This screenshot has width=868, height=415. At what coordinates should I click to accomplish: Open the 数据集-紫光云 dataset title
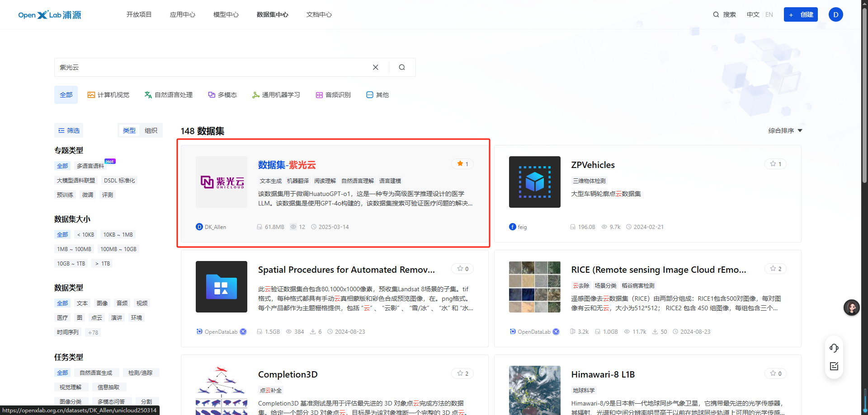[287, 165]
